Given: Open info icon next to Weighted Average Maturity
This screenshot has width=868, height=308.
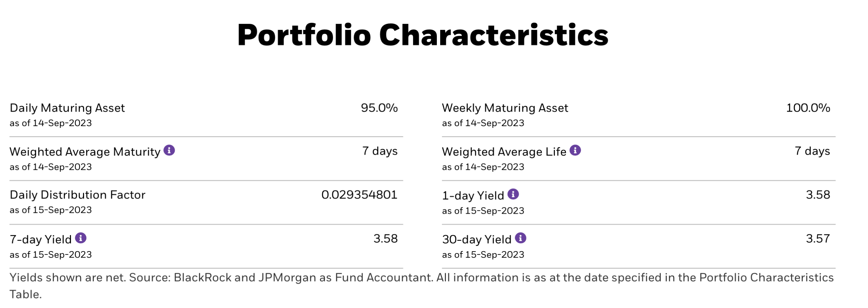Looking at the screenshot, I should [x=169, y=150].
